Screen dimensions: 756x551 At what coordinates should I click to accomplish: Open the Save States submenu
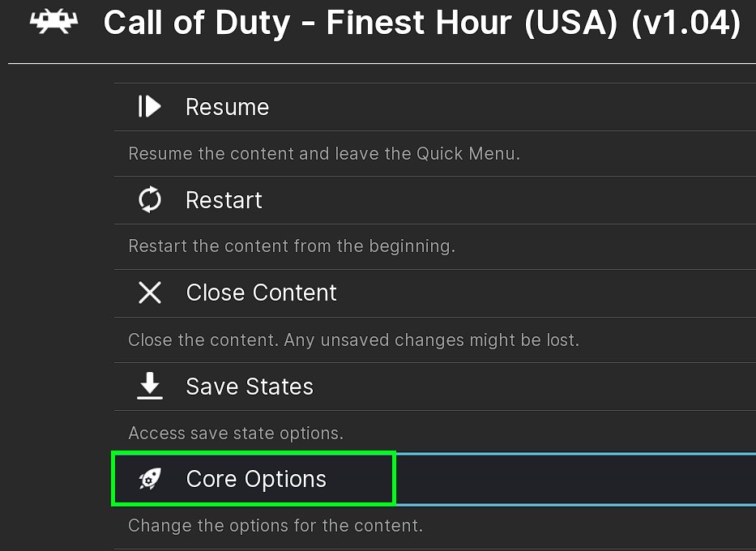[x=250, y=387]
